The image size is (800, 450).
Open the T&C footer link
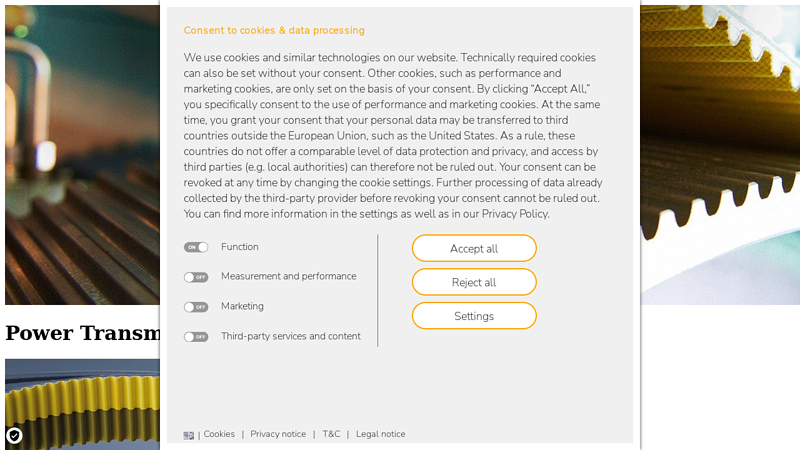tap(331, 434)
